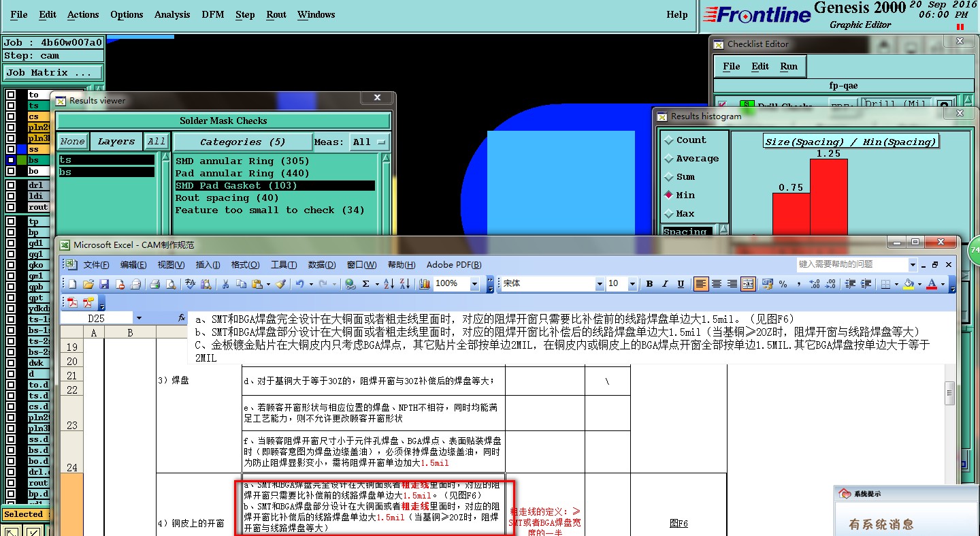
Task: Apply right alignment in Excel toolbar
Action: coord(732,284)
